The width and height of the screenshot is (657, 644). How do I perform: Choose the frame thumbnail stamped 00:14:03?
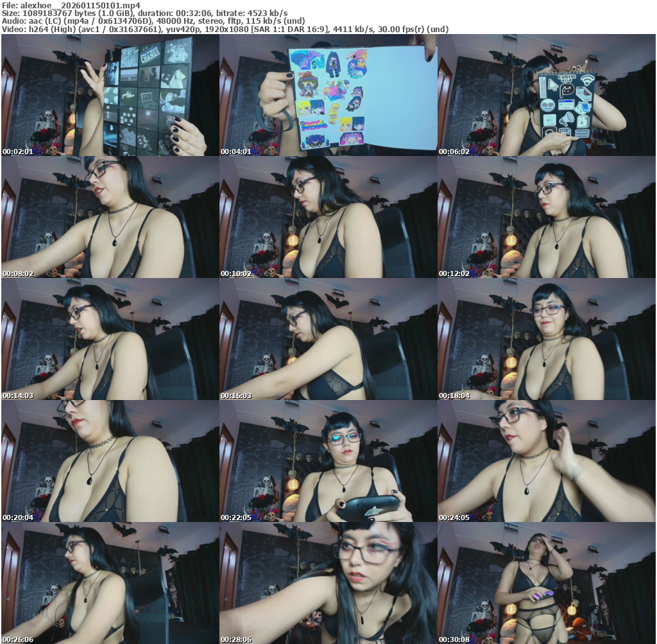click(x=110, y=339)
